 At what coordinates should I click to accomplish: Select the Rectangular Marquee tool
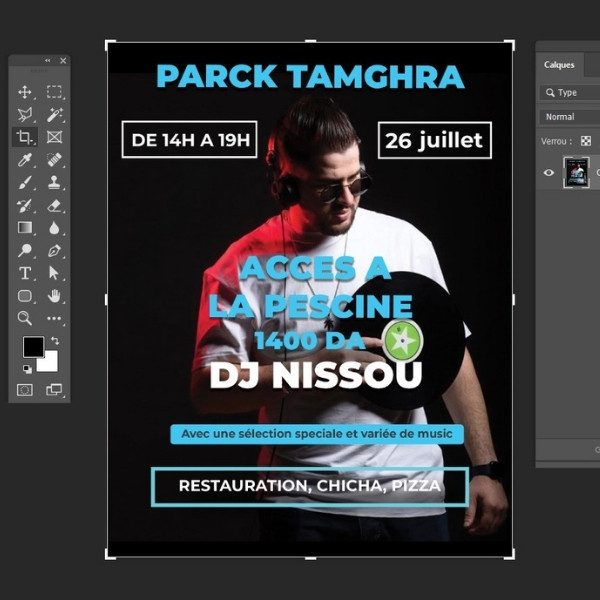pyautogui.click(x=54, y=91)
